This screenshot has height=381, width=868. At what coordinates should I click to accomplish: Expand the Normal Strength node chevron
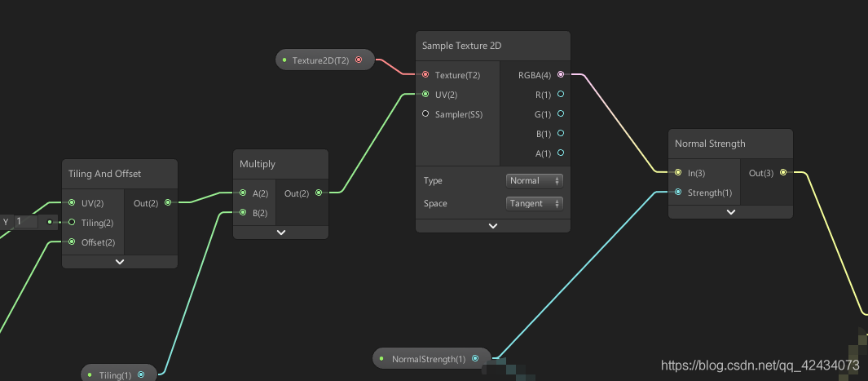[731, 212]
